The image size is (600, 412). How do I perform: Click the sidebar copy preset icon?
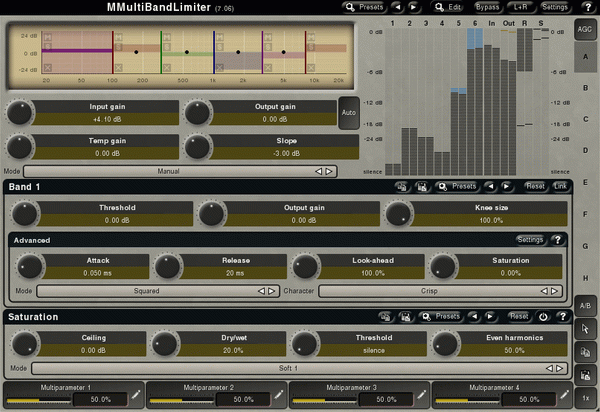click(x=585, y=352)
